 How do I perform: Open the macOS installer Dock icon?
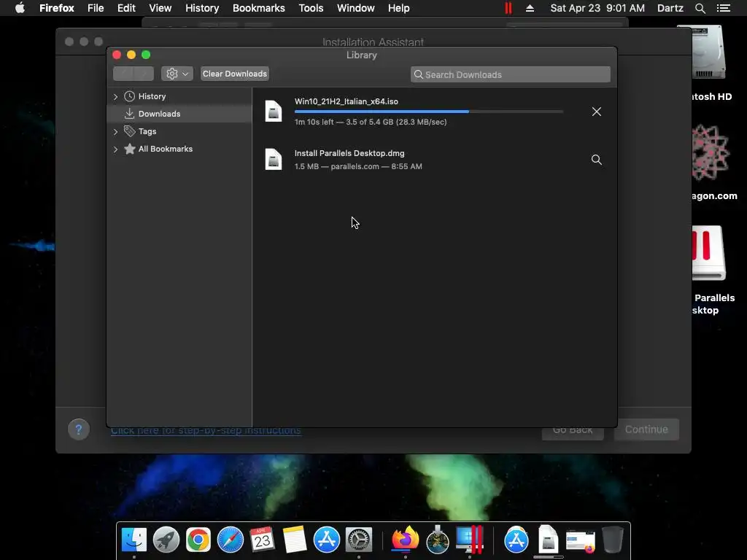[438, 540]
